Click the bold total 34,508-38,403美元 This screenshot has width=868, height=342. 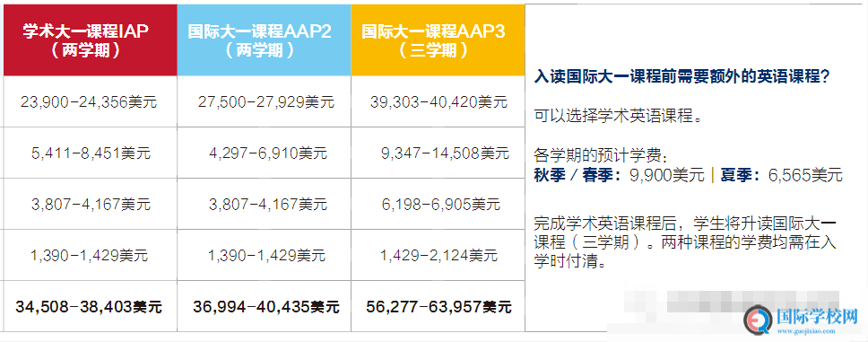coord(89,306)
